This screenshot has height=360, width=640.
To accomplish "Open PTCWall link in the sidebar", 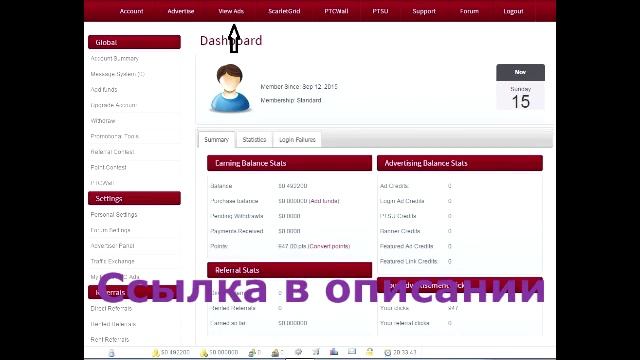I will tap(102, 183).
